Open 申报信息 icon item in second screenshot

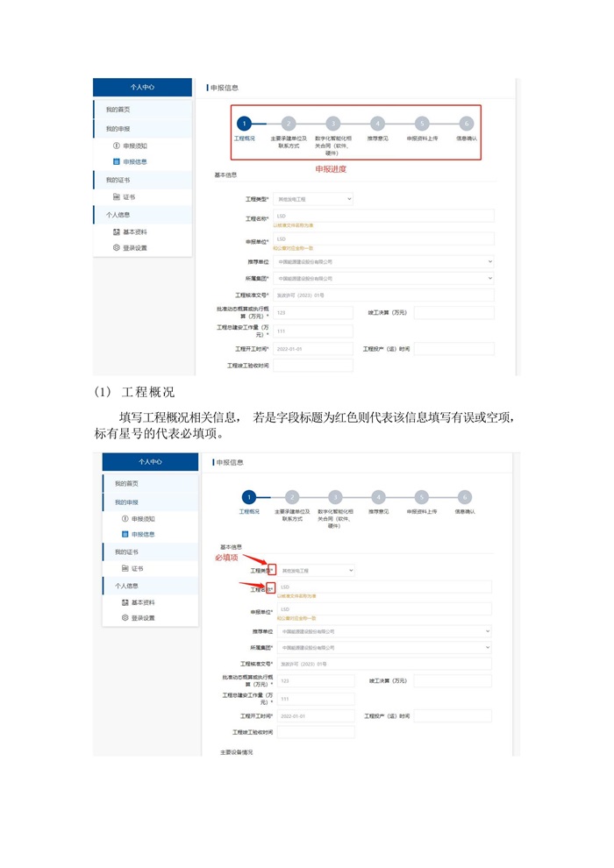click(139, 534)
